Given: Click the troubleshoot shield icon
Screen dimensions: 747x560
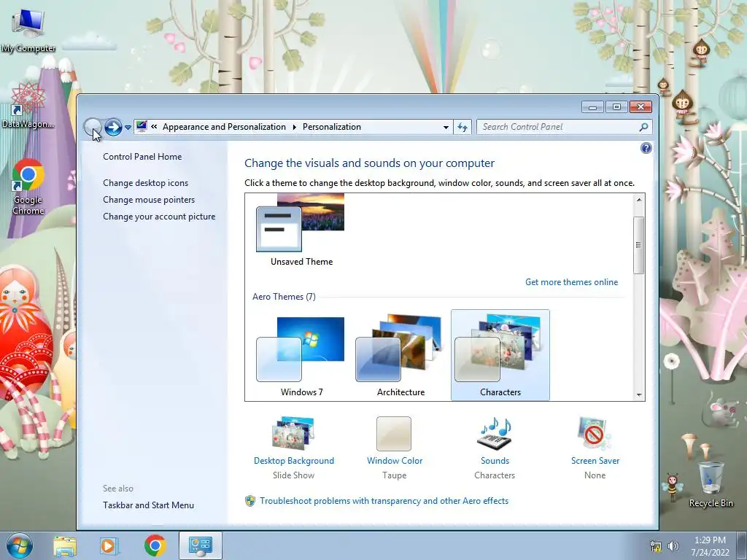Looking at the screenshot, I should coord(250,500).
